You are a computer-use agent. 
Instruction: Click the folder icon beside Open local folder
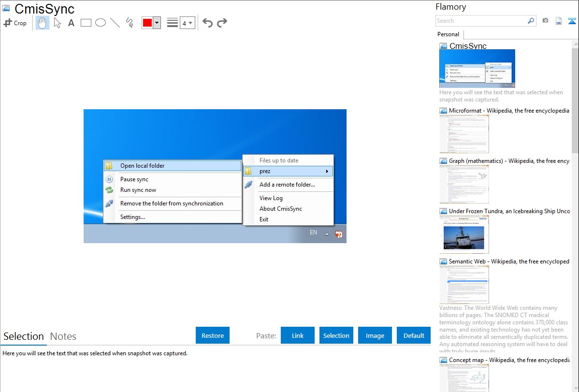click(x=109, y=165)
